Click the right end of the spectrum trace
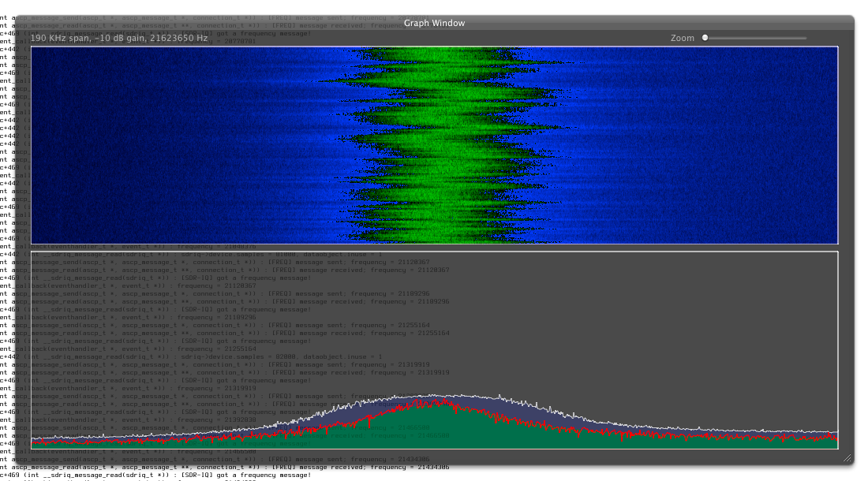Image resolution: width=868 pixels, height=481 pixels. [x=835, y=433]
